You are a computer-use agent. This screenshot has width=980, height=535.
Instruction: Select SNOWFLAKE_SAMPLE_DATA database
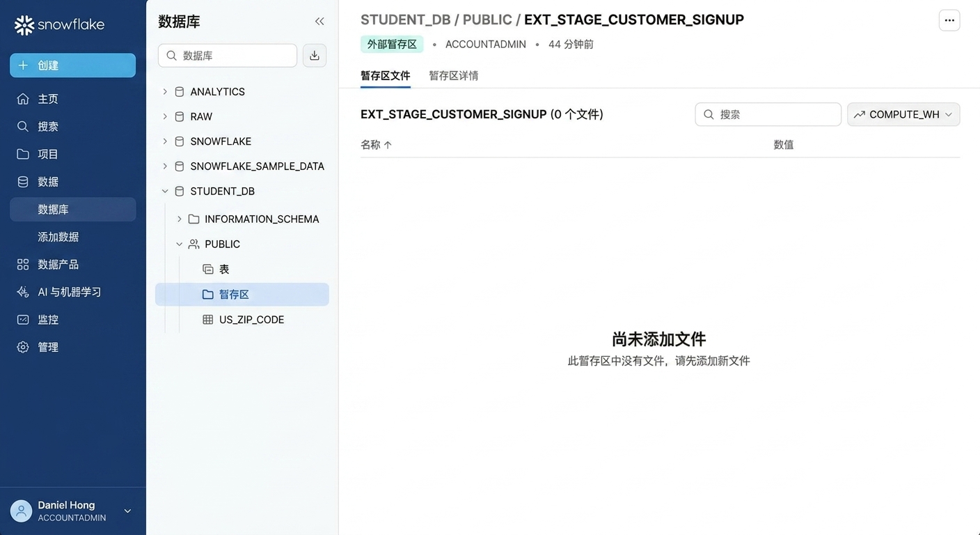pos(257,166)
